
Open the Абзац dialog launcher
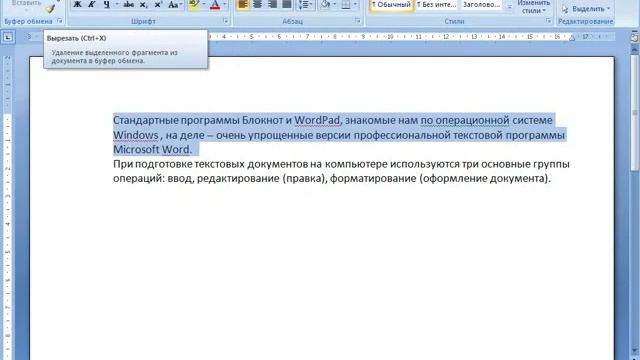coord(358,21)
